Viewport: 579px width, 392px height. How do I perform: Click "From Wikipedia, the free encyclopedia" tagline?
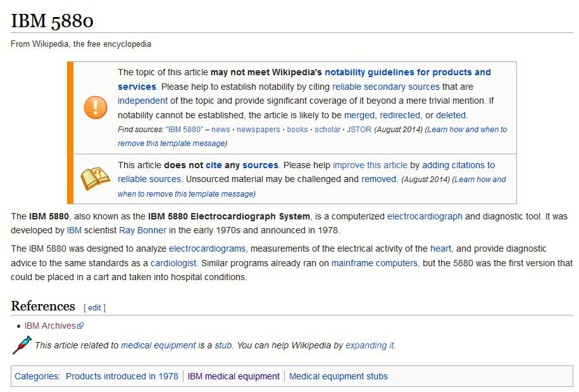click(81, 44)
